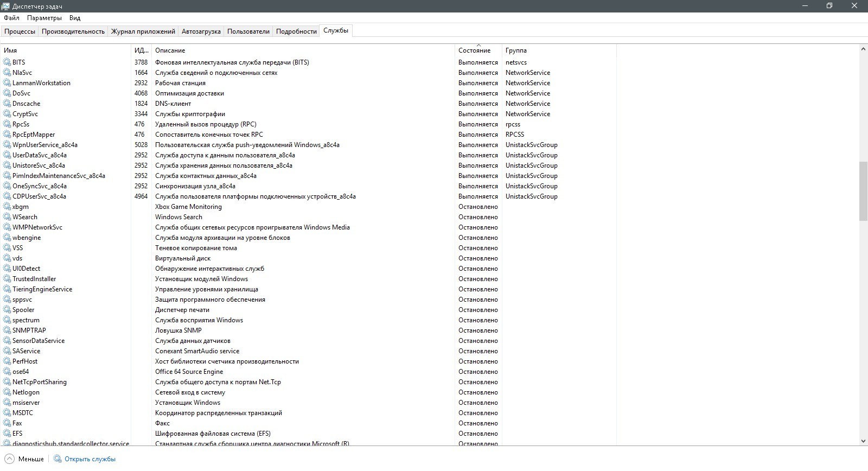Click the SNMPTRAP service icon

(7, 330)
